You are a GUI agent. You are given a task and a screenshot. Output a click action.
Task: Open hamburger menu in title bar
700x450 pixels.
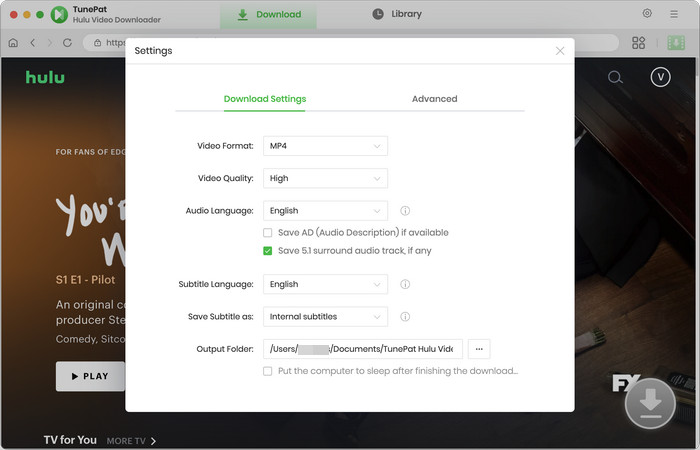tap(674, 14)
